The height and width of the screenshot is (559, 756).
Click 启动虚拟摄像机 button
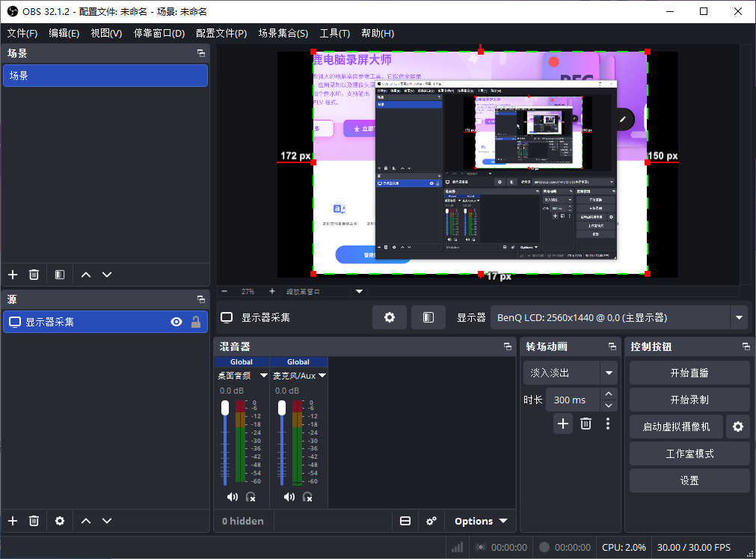676,427
